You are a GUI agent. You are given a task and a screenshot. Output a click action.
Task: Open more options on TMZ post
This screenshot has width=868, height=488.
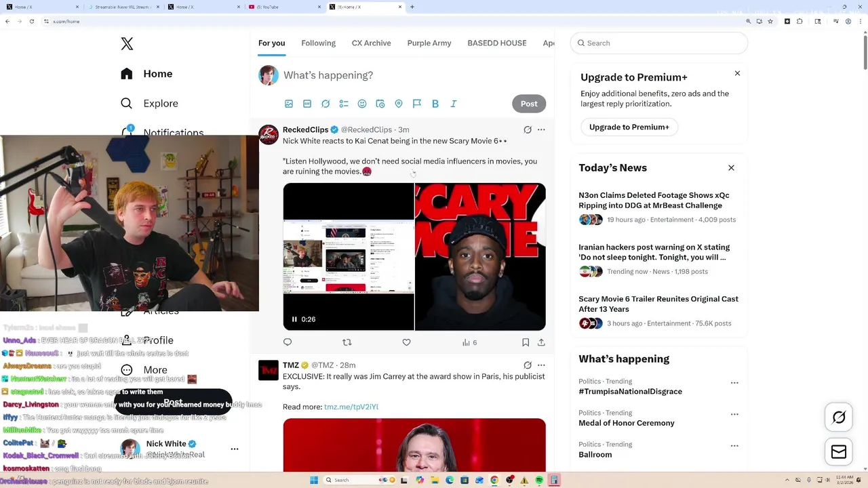[x=541, y=365]
